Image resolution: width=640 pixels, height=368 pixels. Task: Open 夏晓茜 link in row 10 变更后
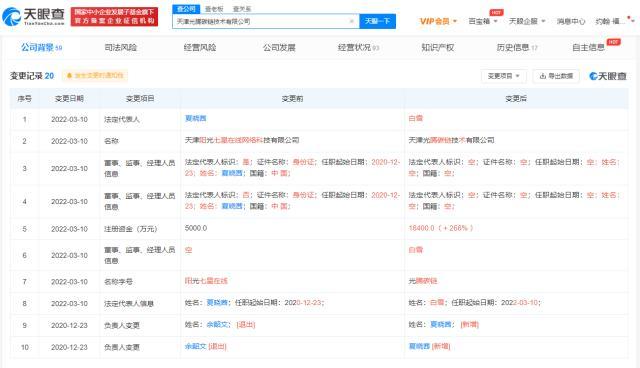[x=419, y=346]
